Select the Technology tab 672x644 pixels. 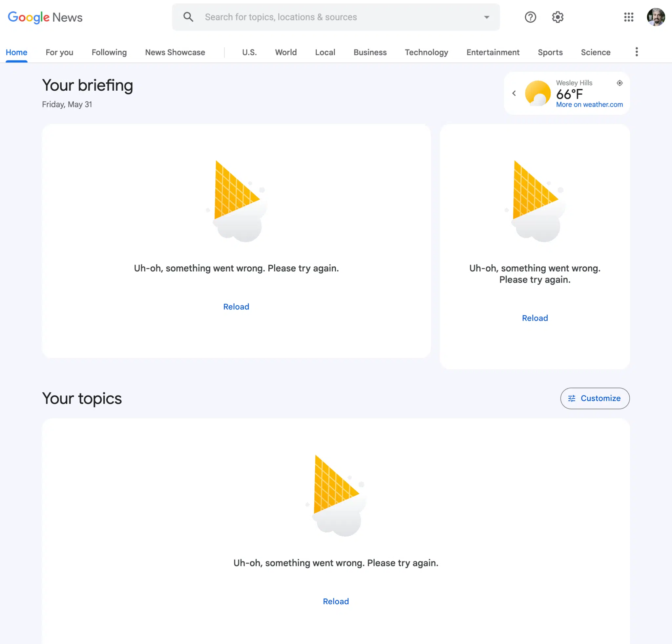[426, 53]
